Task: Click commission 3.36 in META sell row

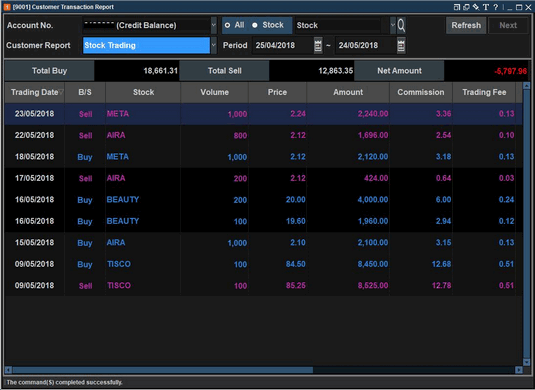Action: pyautogui.click(x=443, y=114)
